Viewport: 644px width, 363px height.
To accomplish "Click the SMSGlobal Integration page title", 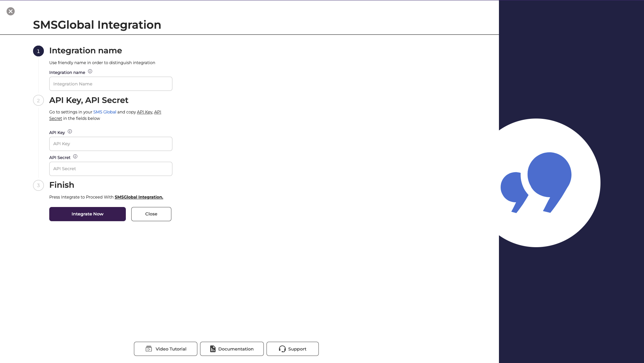I will click(97, 25).
